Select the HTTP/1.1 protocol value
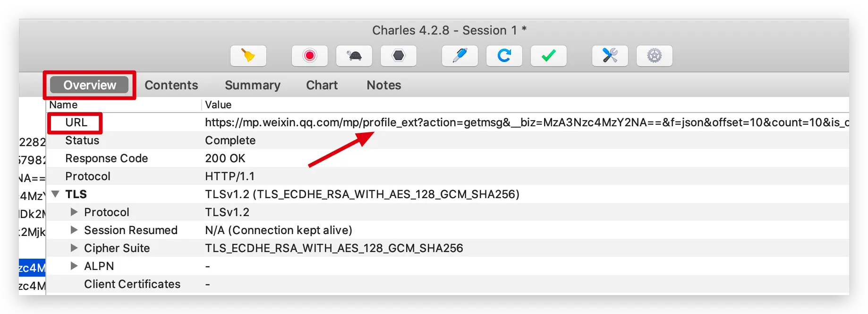868x314 pixels. pyautogui.click(x=230, y=176)
